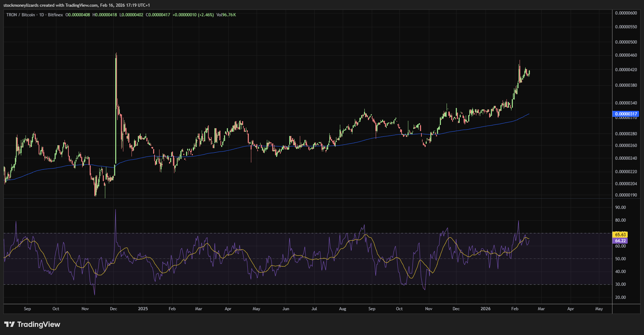This screenshot has height=335, width=644.
Task: Select the TRON / Bitcoin symbol title
Action: (21, 15)
